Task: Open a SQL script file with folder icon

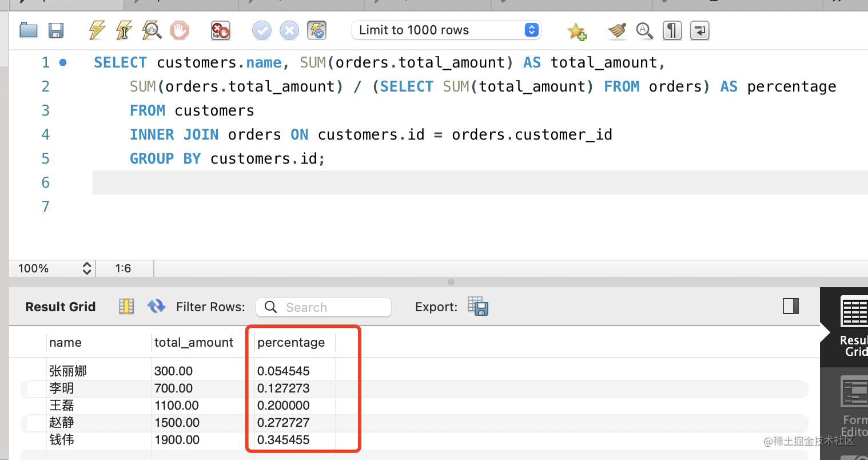Action: (x=28, y=30)
